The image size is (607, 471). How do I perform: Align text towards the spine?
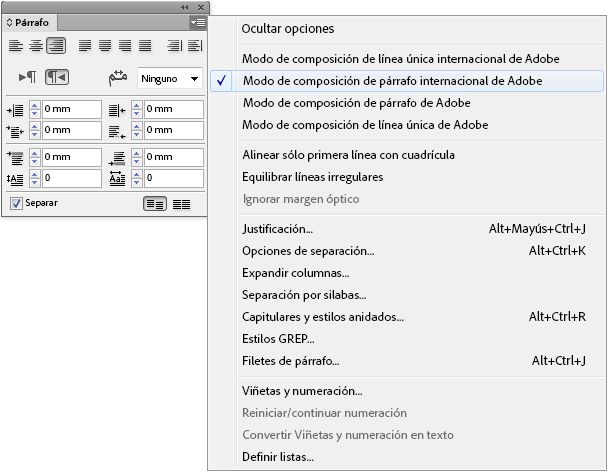point(175,46)
